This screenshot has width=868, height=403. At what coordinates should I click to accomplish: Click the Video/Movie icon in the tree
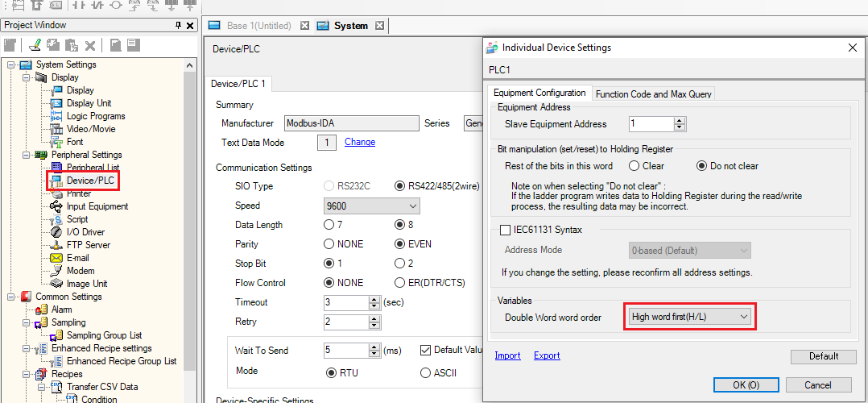point(56,129)
